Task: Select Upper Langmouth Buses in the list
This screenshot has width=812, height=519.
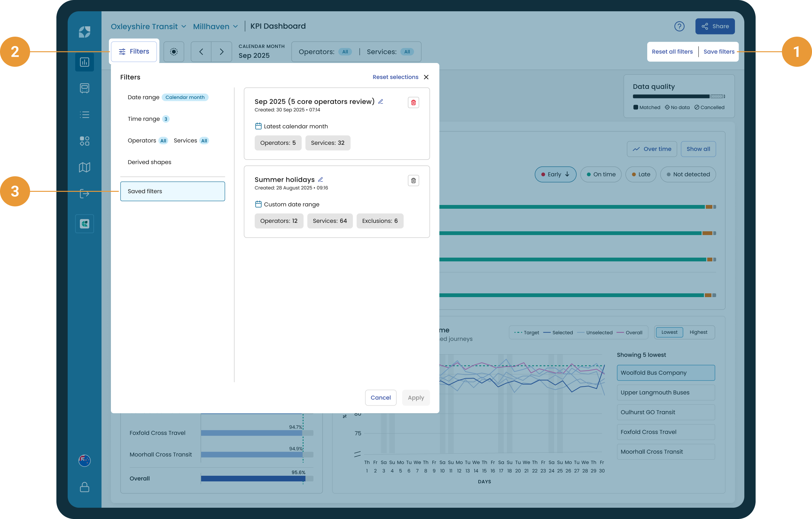Action: (x=666, y=392)
